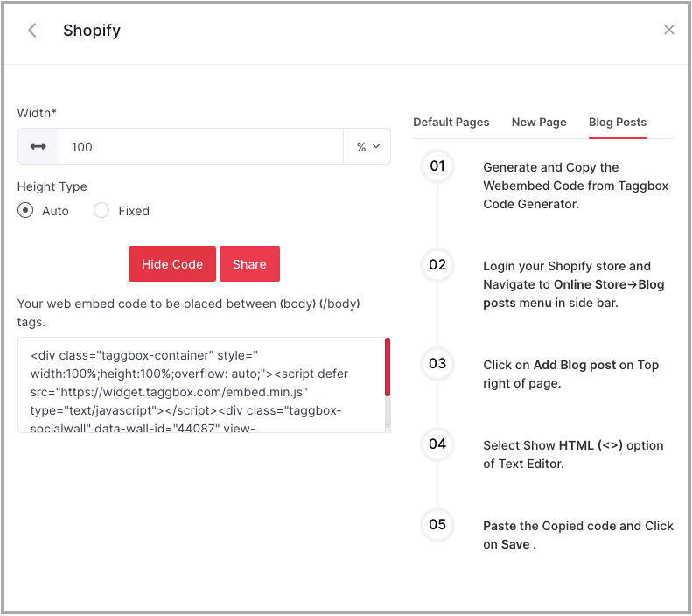Click the resize handle of code box
The width and height of the screenshot is (692, 616).
point(387,429)
